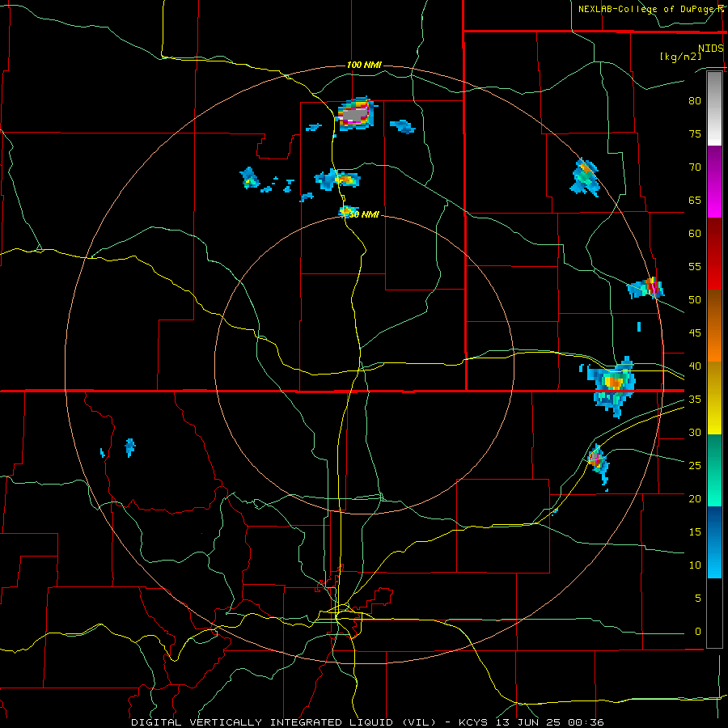Click the 50 NMI range ring label
This screenshot has width=728, height=728.
[364, 214]
